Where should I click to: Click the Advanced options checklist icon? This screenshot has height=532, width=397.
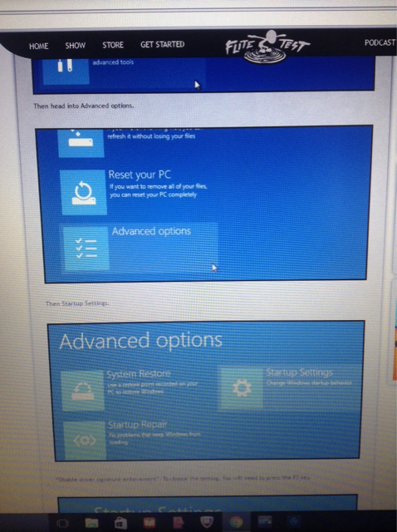86,249
